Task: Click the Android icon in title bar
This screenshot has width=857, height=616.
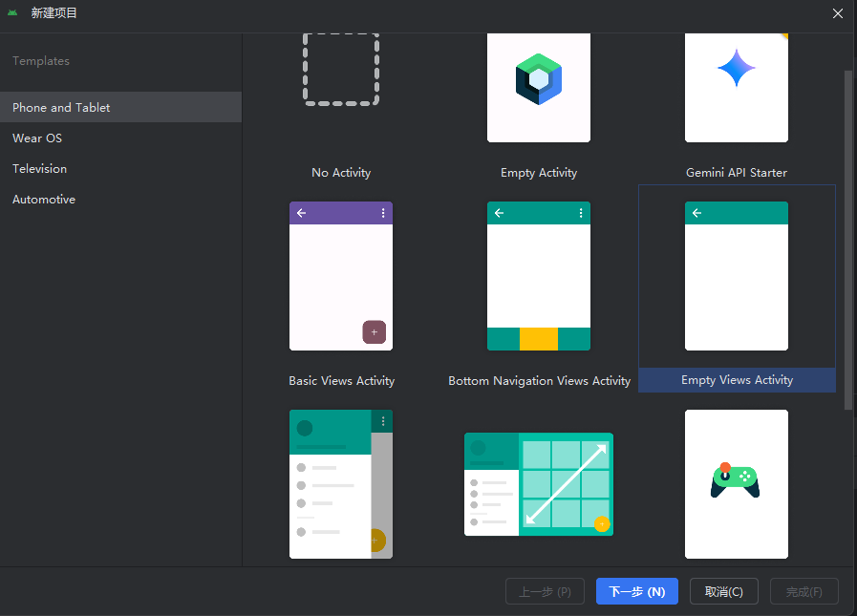Action: (x=12, y=12)
